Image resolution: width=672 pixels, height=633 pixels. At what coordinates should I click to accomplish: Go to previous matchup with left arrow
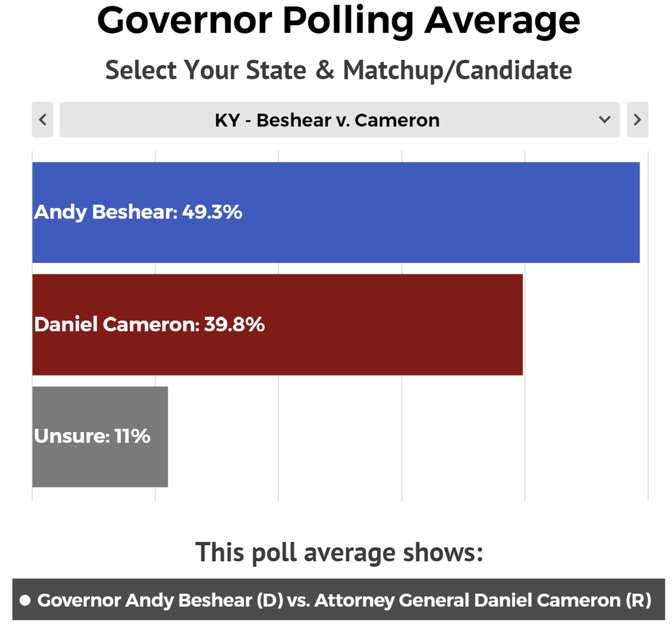pos(43,119)
